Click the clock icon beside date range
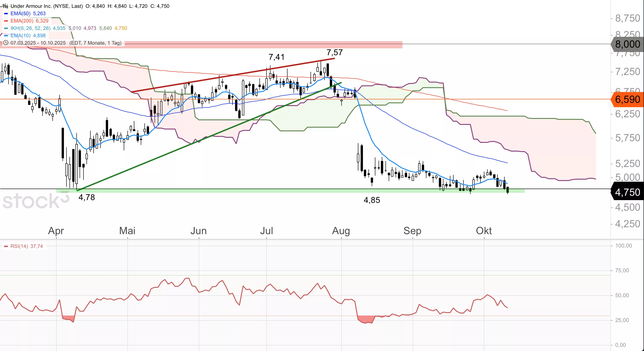 click(x=6, y=43)
